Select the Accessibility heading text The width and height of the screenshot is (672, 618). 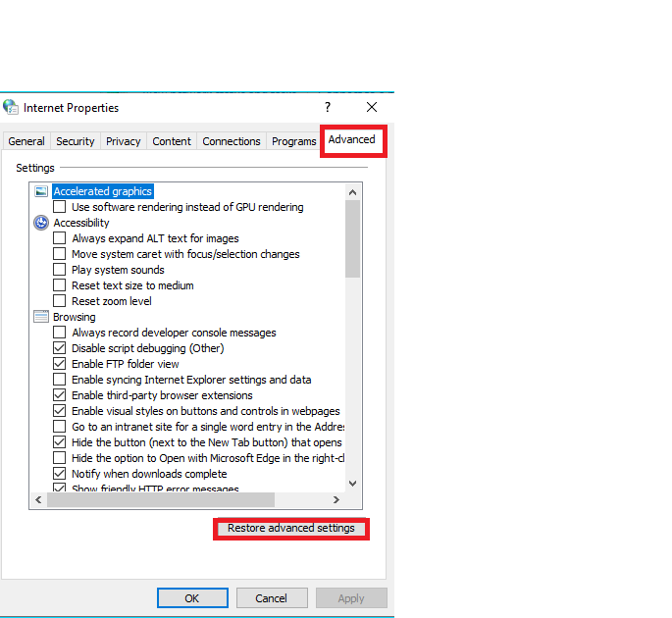(81, 223)
